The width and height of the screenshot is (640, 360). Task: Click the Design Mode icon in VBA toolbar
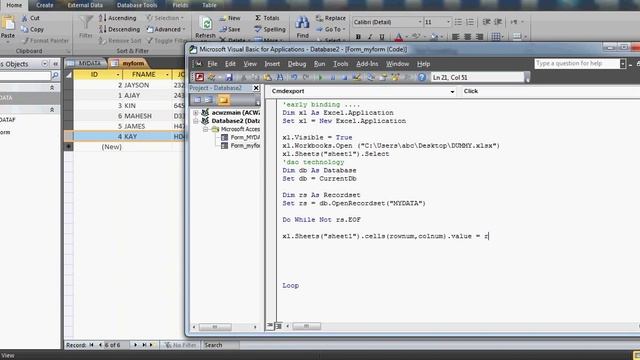[357, 77]
